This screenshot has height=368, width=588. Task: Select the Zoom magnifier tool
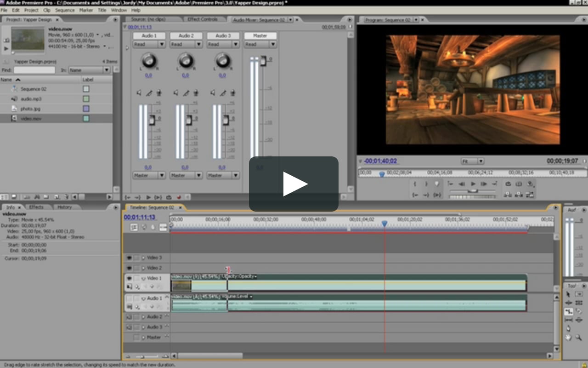click(579, 337)
